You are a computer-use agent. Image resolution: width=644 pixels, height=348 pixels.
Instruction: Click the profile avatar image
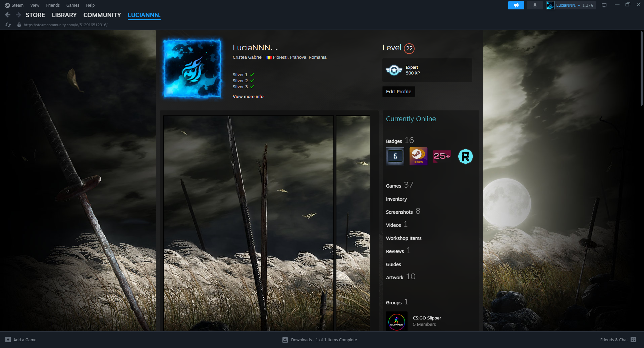click(192, 68)
